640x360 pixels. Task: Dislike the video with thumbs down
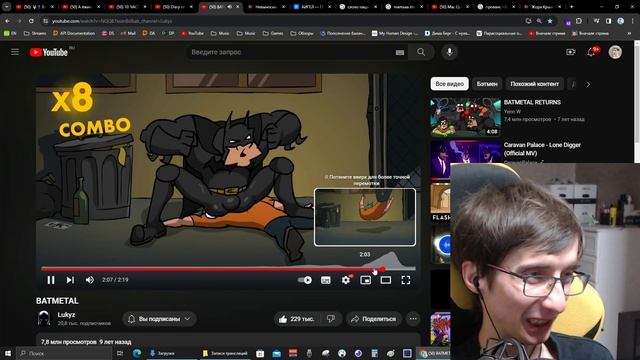[331, 319]
